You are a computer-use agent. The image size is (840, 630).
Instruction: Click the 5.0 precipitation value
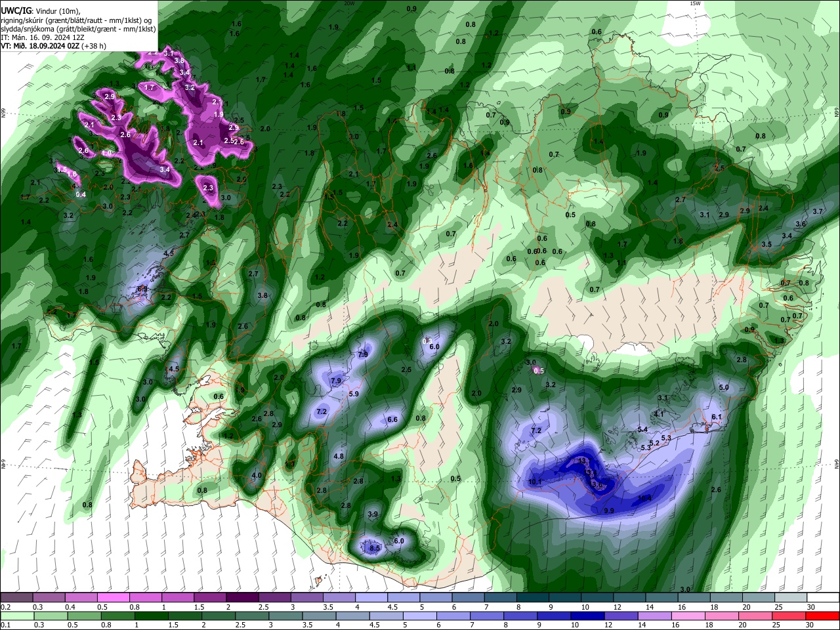tap(724, 387)
